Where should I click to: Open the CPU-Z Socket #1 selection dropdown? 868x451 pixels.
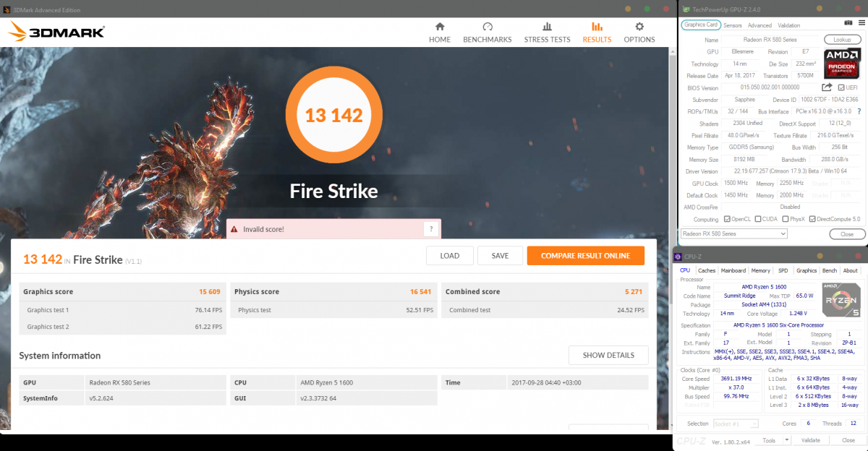pos(735,424)
